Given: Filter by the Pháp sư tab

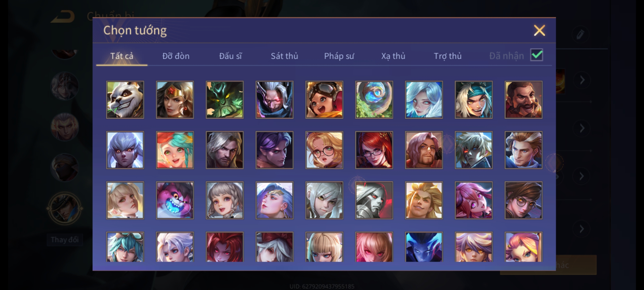Looking at the screenshot, I should point(339,56).
